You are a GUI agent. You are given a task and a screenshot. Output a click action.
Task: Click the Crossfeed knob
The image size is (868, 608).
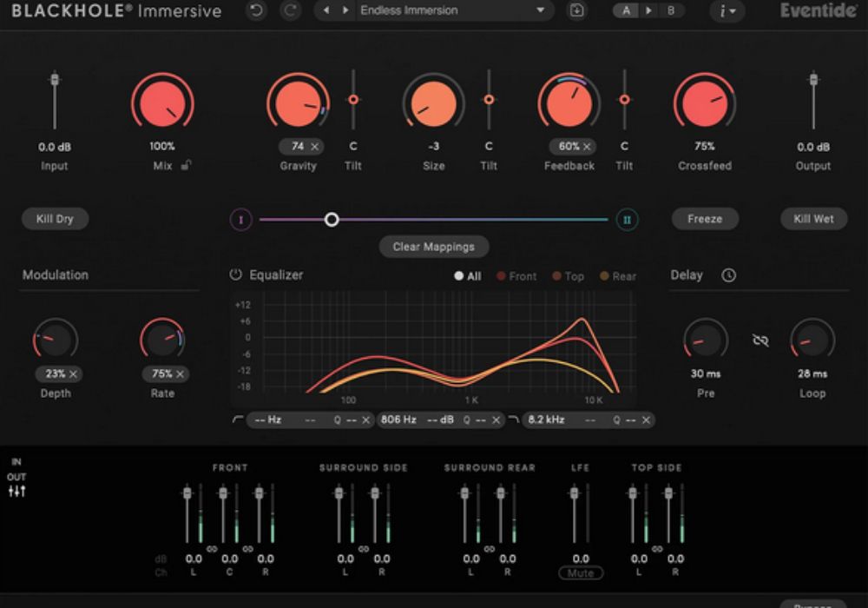705,103
